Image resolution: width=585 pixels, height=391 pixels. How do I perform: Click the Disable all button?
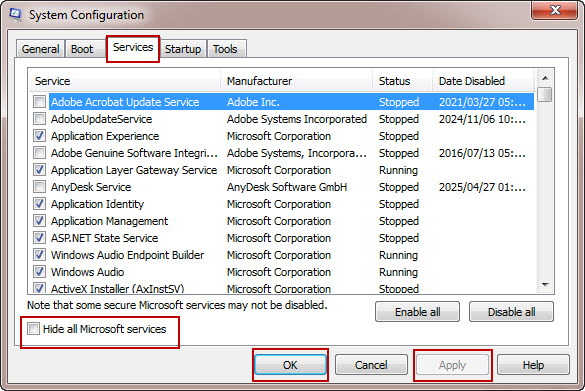click(x=511, y=312)
